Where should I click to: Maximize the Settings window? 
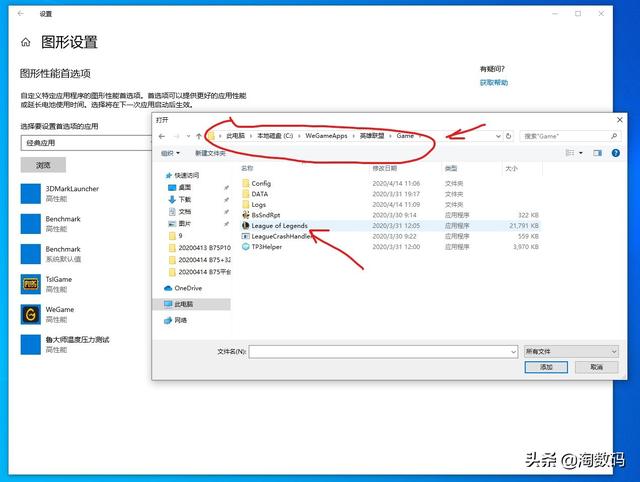click(578, 13)
